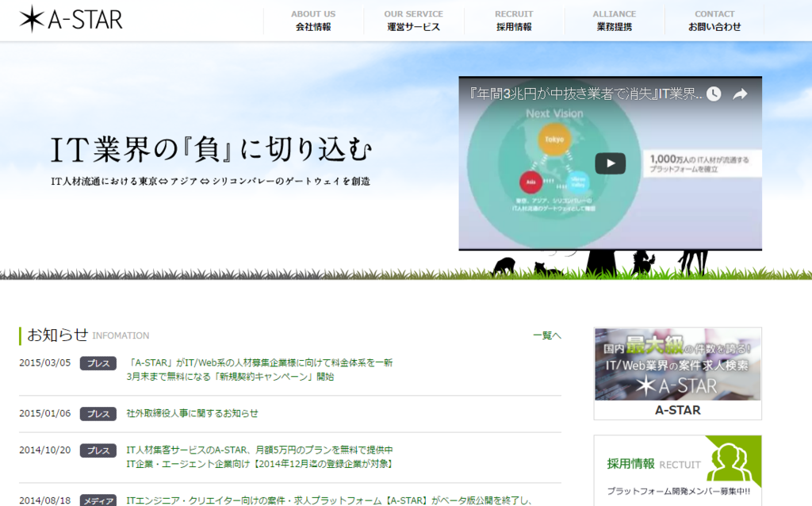Click プラットフォーム開発メンバー募集中 text
Image resolution: width=812 pixels, height=506 pixels.
click(x=679, y=491)
